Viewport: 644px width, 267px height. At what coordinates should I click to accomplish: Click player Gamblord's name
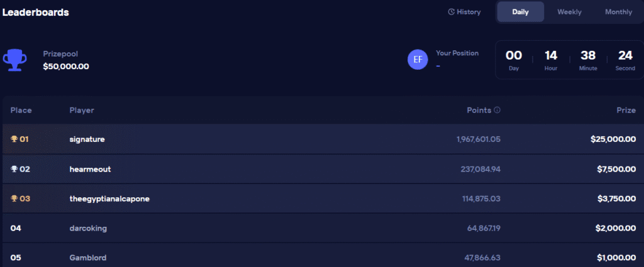point(88,258)
